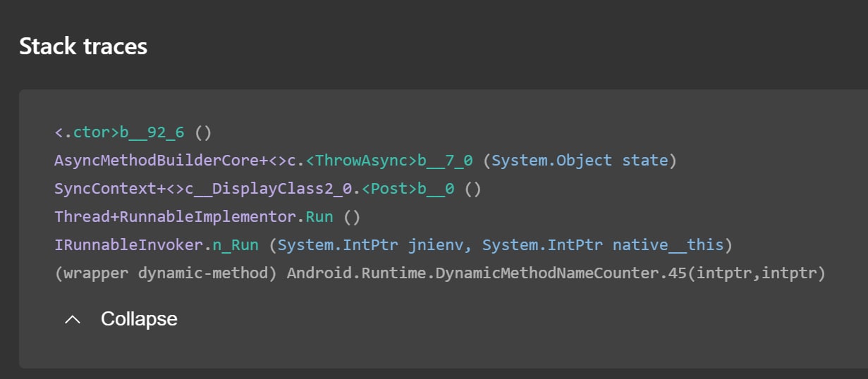Select the "IRunnableInvoker.n_Run" stack frame line
Image resolution: width=868 pixels, height=379 pixels.
click(393, 245)
